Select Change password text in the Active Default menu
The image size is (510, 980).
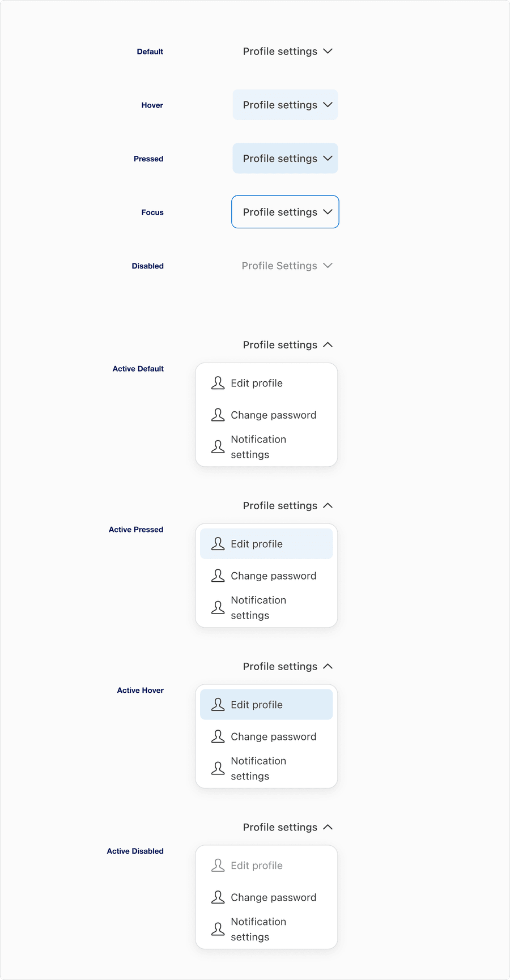[x=273, y=415]
